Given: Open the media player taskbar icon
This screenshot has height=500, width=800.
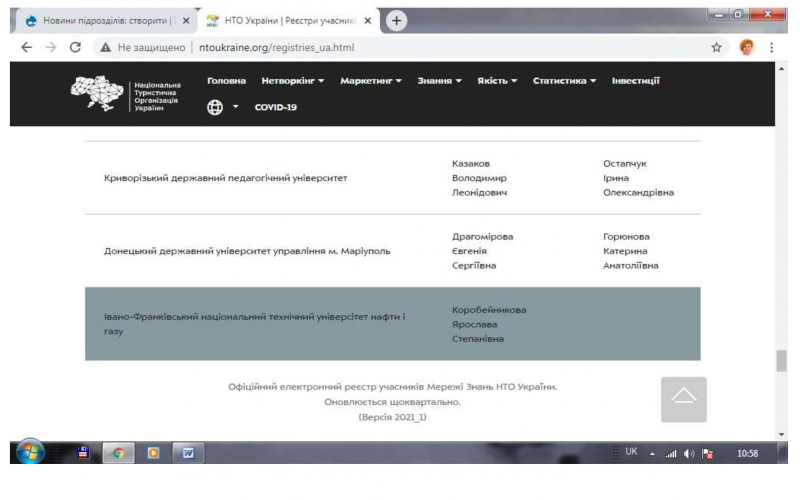Looking at the screenshot, I should pyautogui.click(x=153, y=453).
